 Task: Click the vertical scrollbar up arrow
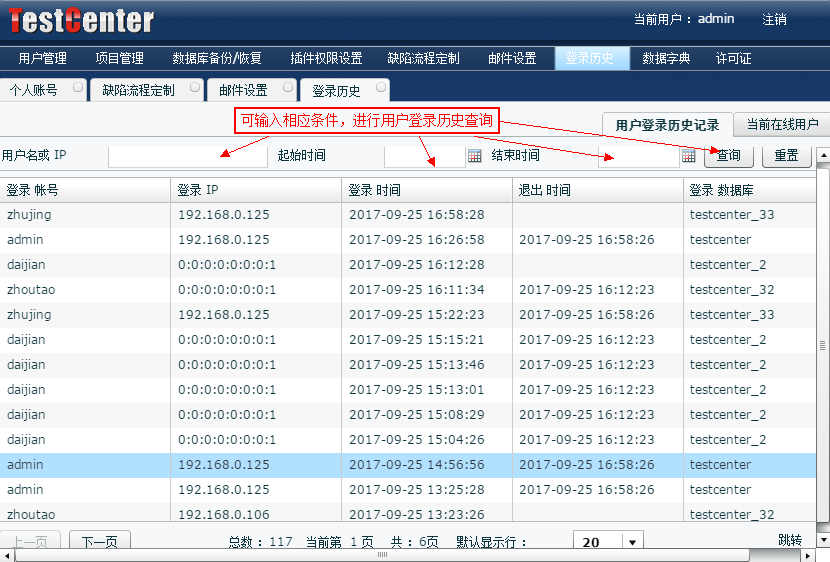click(x=823, y=156)
